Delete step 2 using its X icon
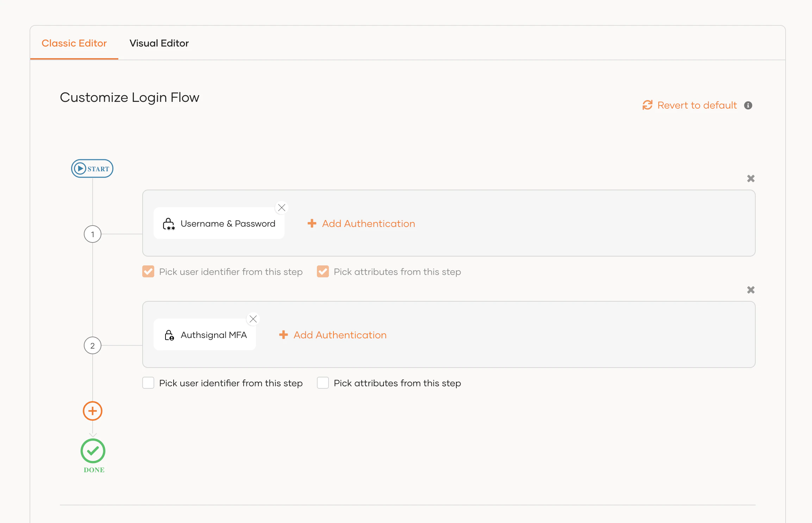Screen dimensions: 812x523 point(751,289)
